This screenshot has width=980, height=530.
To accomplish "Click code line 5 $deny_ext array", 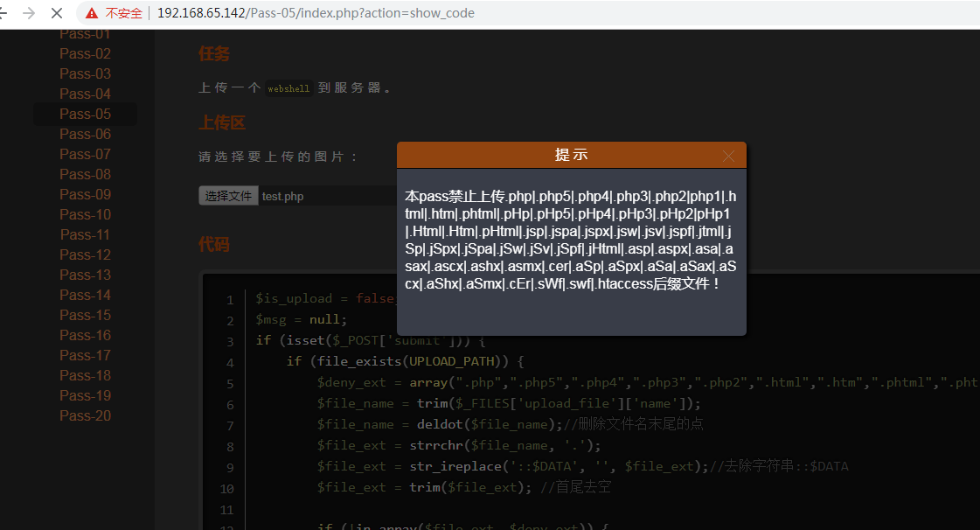I will (x=648, y=382).
